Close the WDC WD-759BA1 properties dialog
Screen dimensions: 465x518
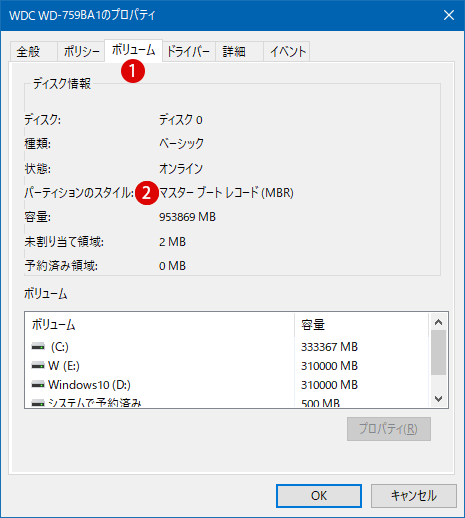click(x=449, y=15)
